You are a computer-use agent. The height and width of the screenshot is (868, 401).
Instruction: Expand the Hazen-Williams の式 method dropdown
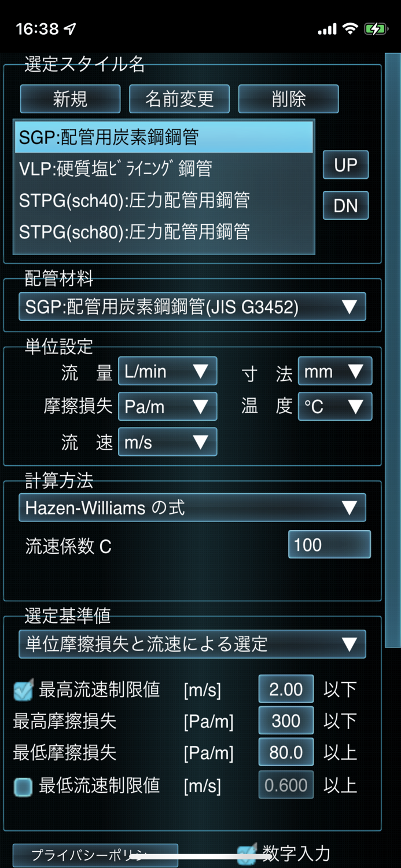pos(192,507)
